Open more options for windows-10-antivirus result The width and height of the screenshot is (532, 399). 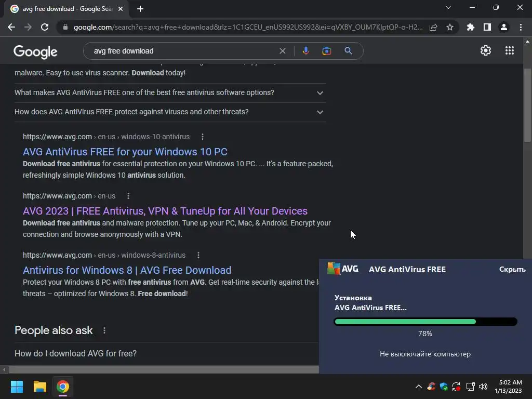203,137
